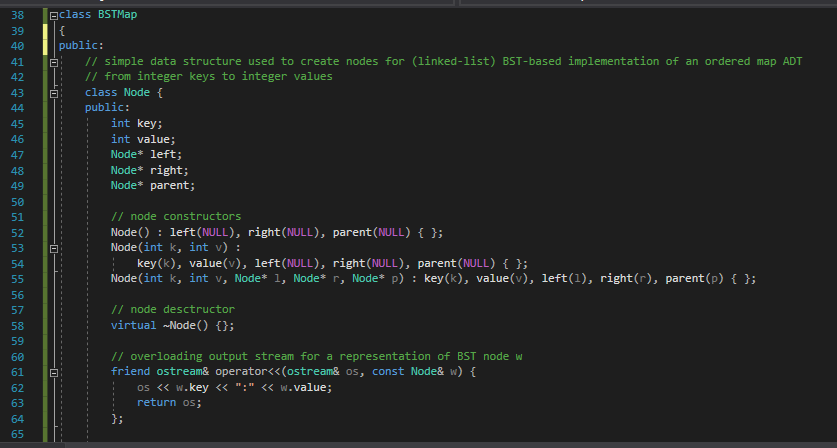The height and width of the screenshot is (448, 837).
Task: Select line number 65 in the gutter
Action: click(17, 434)
